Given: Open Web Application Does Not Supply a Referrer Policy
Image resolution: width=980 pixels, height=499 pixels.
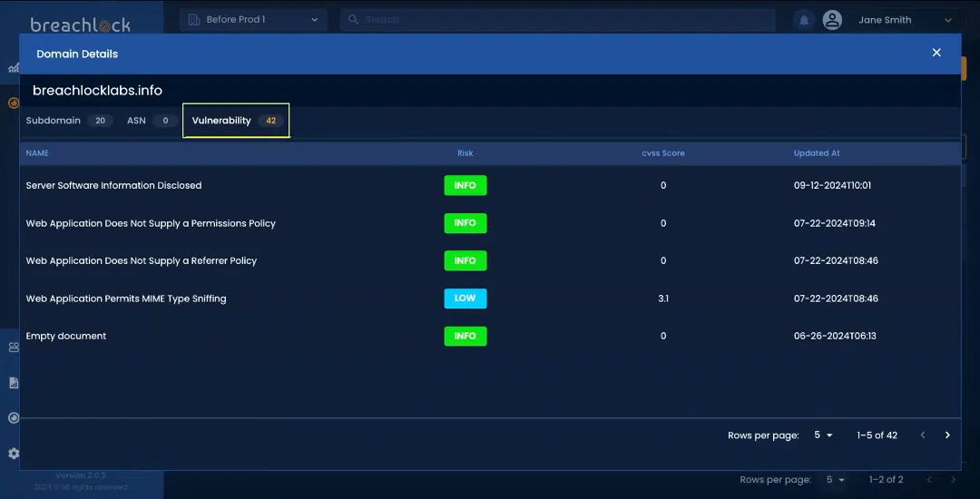Looking at the screenshot, I should 490,260.
